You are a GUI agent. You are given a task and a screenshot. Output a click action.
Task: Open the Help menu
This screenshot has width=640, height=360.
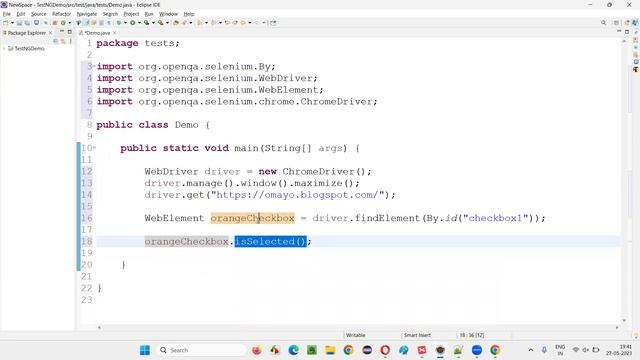coord(189,14)
